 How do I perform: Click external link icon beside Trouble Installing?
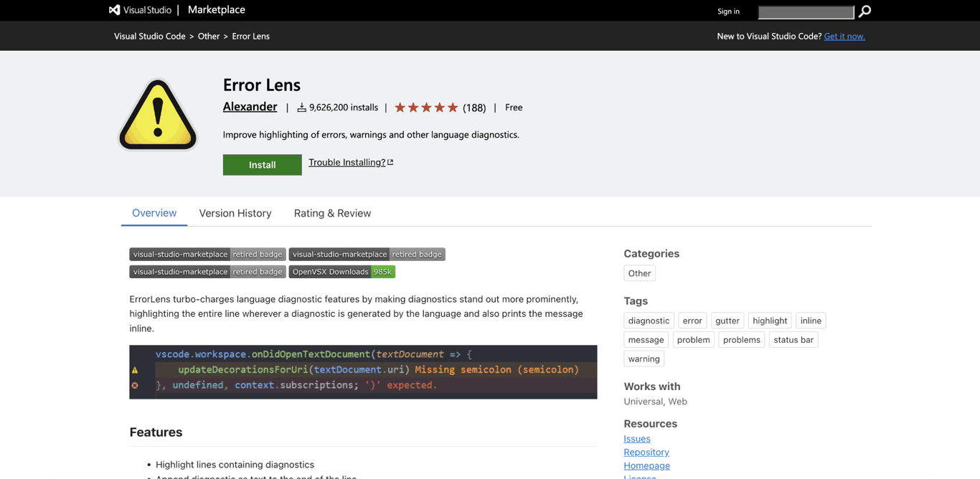click(390, 162)
